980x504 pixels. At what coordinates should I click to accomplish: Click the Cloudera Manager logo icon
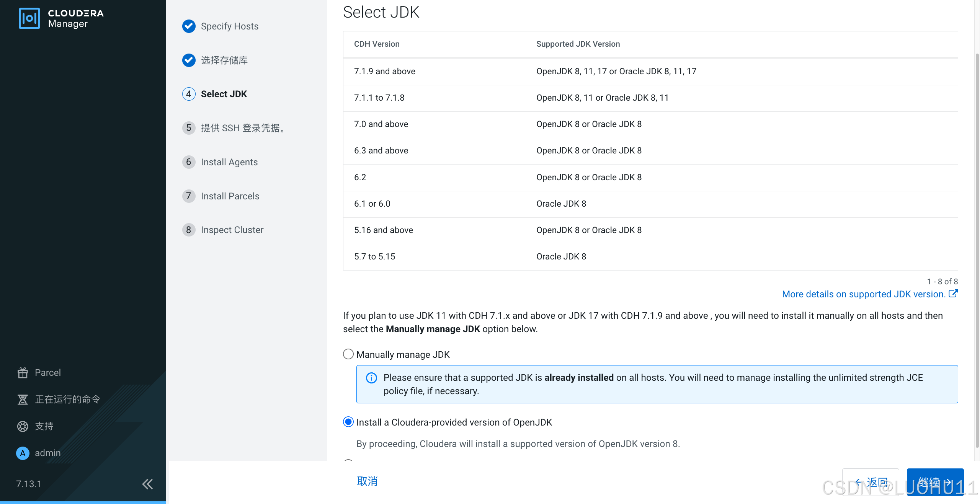pyautogui.click(x=29, y=18)
